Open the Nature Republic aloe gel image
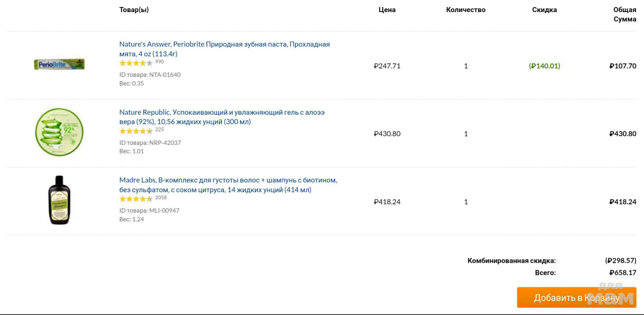The height and width of the screenshot is (315, 644). tap(59, 132)
